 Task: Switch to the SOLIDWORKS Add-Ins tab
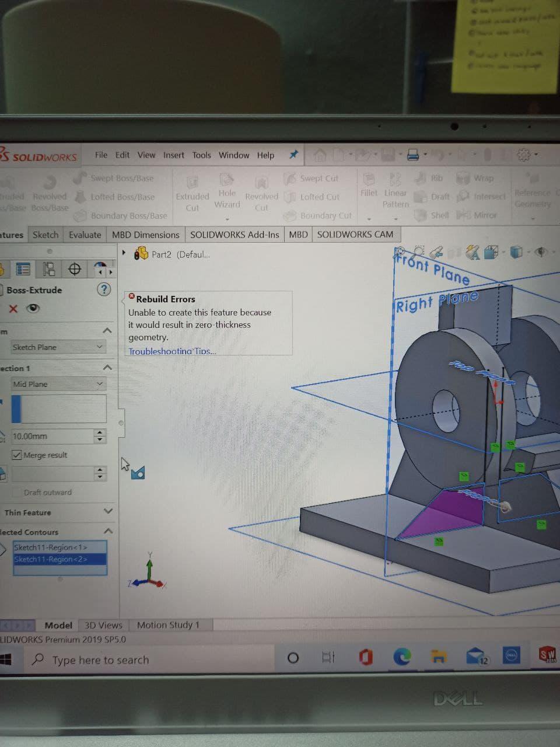coord(235,235)
